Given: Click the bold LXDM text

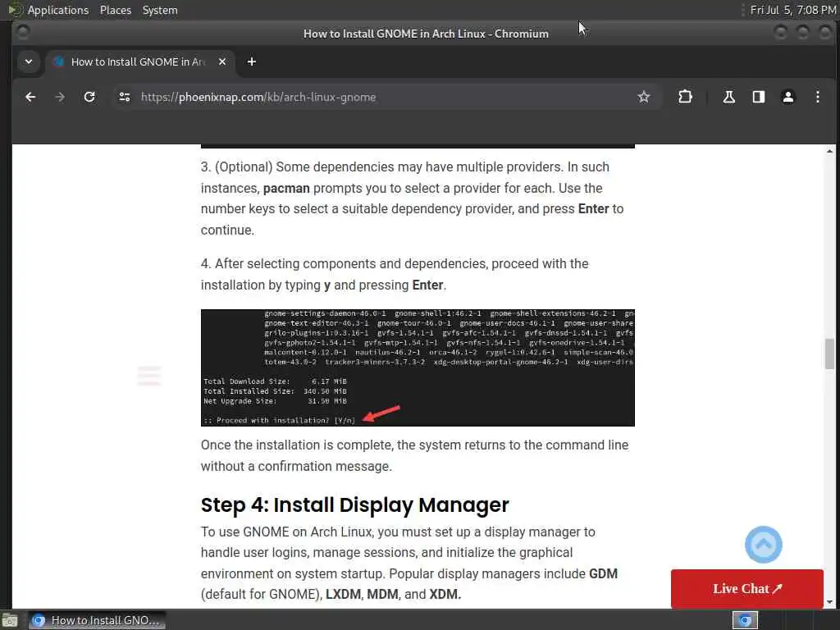Looking at the screenshot, I should pyautogui.click(x=343, y=595).
